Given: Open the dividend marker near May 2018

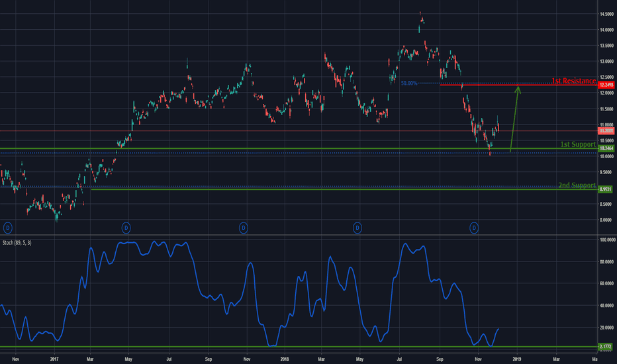Looking at the screenshot, I should pos(357,228).
